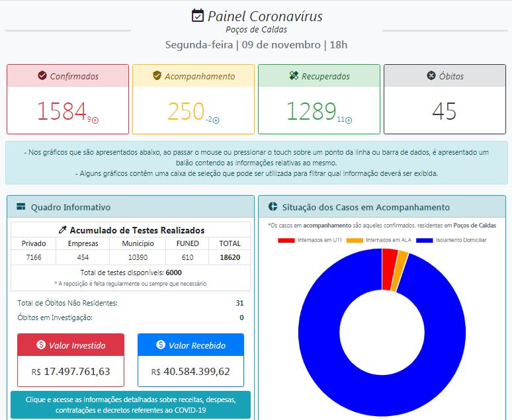The image size is (512, 420).
Task: Click the up-arrow circle next to 1289
Action: pyautogui.click(x=349, y=120)
